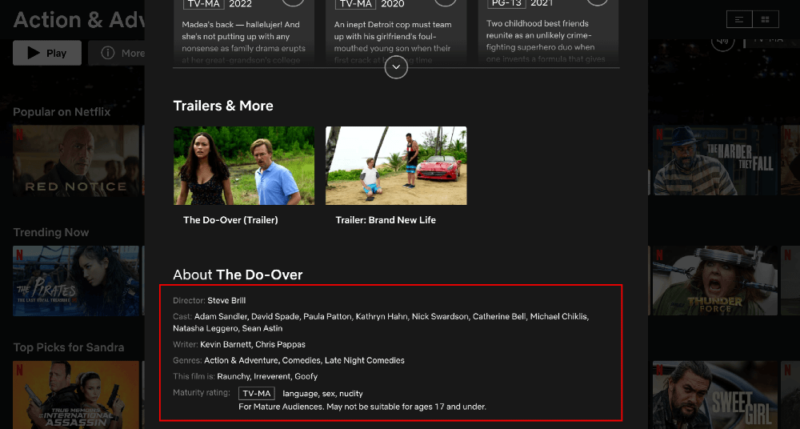Click cast member Catherine Bell
The height and width of the screenshot is (429, 800).
(499, 317)
